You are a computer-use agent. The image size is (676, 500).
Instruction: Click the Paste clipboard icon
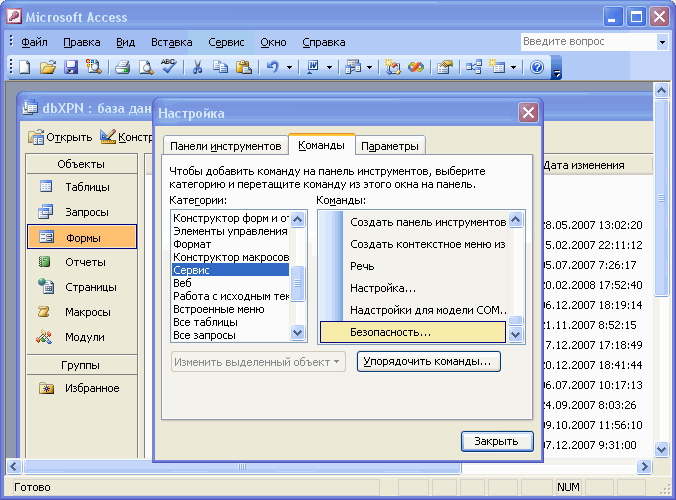click(x=244, y=67)
